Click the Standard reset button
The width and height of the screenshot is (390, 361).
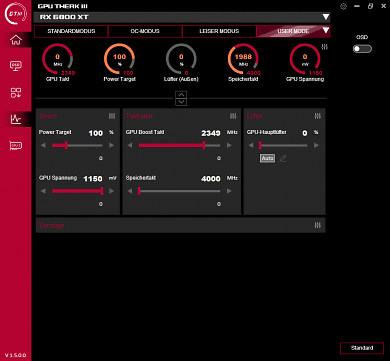tap(362, 348)
